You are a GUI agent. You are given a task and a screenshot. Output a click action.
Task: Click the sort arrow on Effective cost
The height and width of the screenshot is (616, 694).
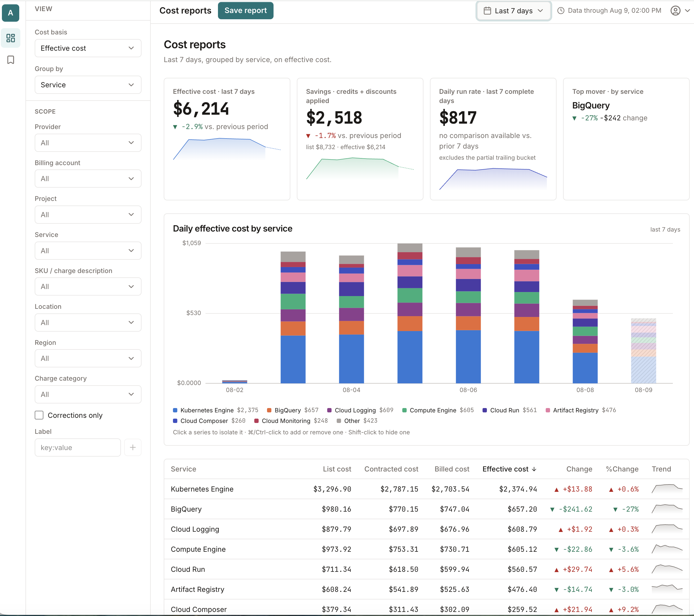click(534, 469)
